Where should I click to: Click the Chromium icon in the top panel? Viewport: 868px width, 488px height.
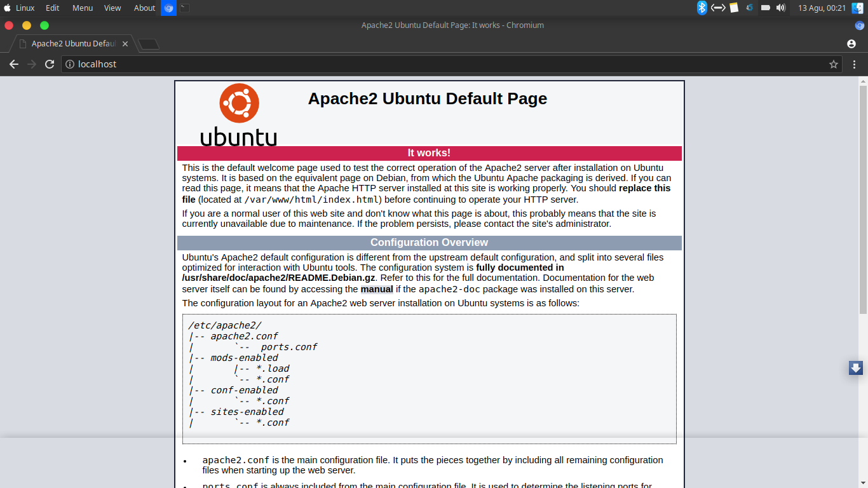(x=168, y=8)
